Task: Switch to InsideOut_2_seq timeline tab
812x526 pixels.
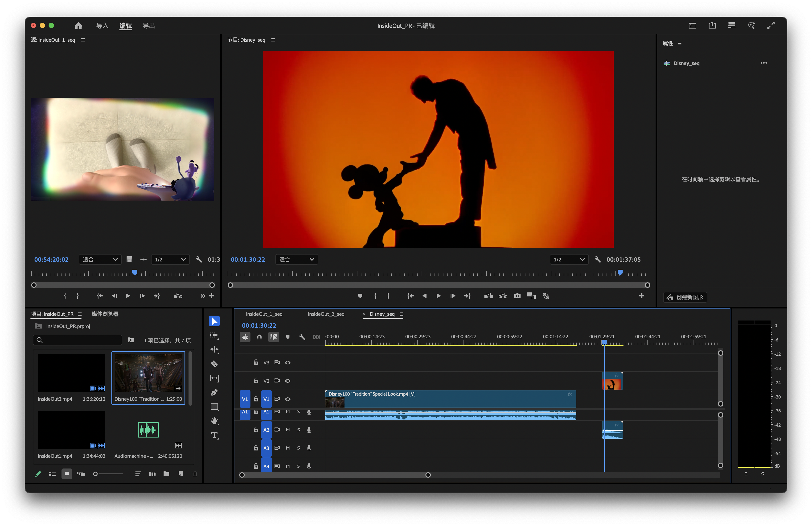Action: 326,314
